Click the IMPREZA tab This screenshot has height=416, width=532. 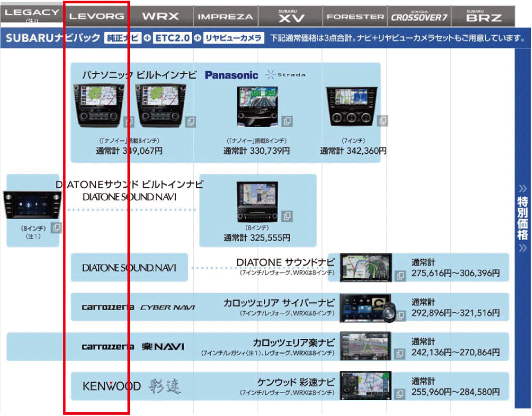tap(226, 16)
